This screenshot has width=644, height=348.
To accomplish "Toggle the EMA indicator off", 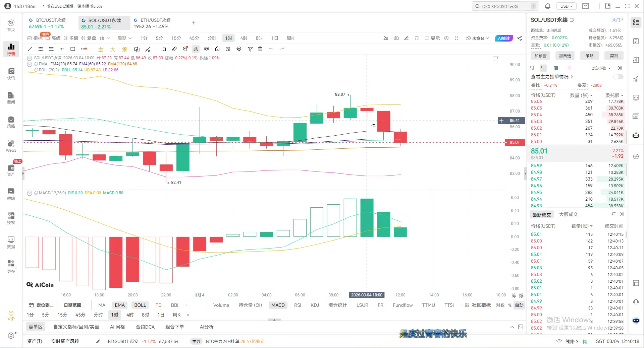I will click(x=120, y=305).
